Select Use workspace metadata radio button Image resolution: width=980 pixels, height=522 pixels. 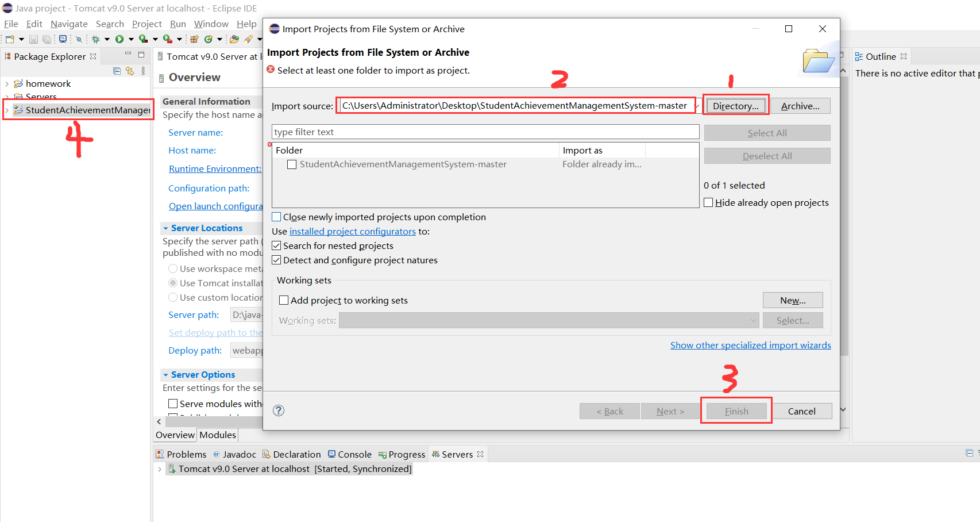point(173,268)
